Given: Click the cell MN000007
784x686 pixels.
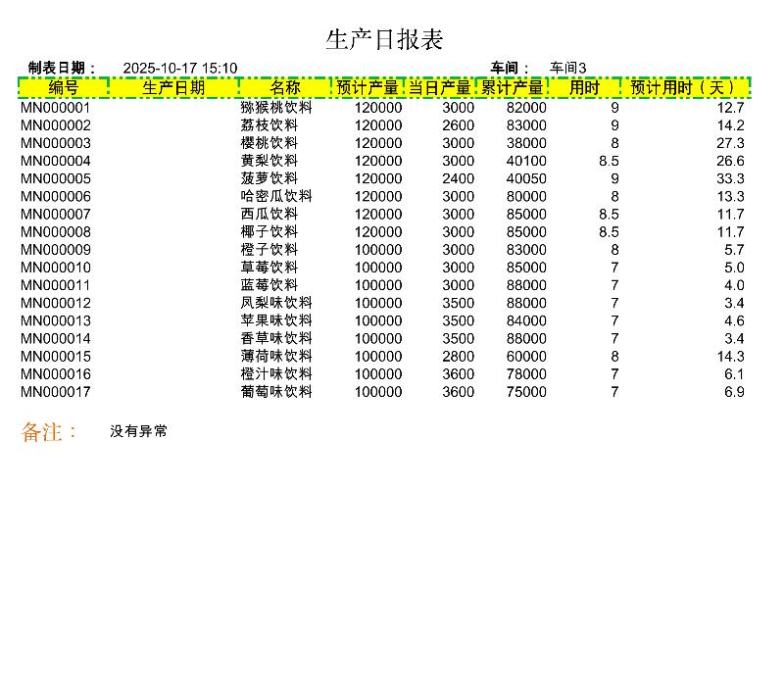Looking at the screenshot, I should click(x=56, y=214).
